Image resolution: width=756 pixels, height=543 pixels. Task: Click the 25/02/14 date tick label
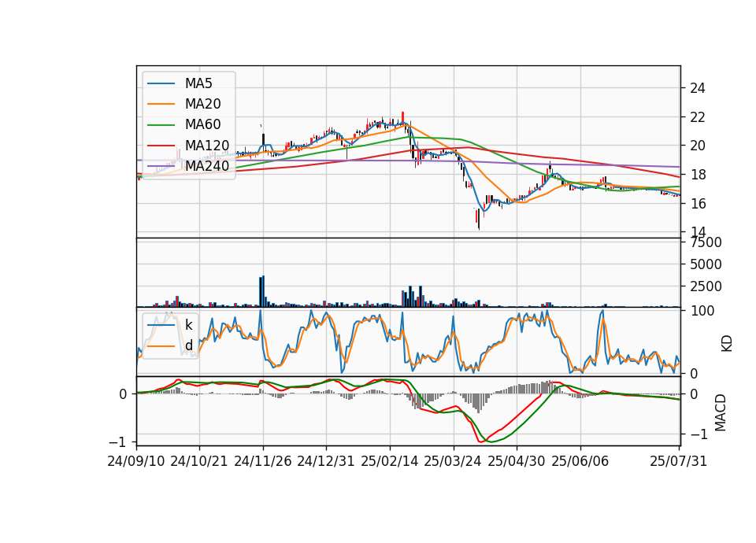click(x=390, y=461)
